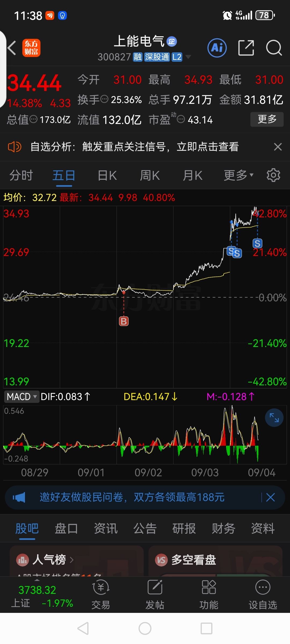Click the 更多 quote details button
Image resolution: width=290 pixels, height=644 pixels.
point(267,119)
